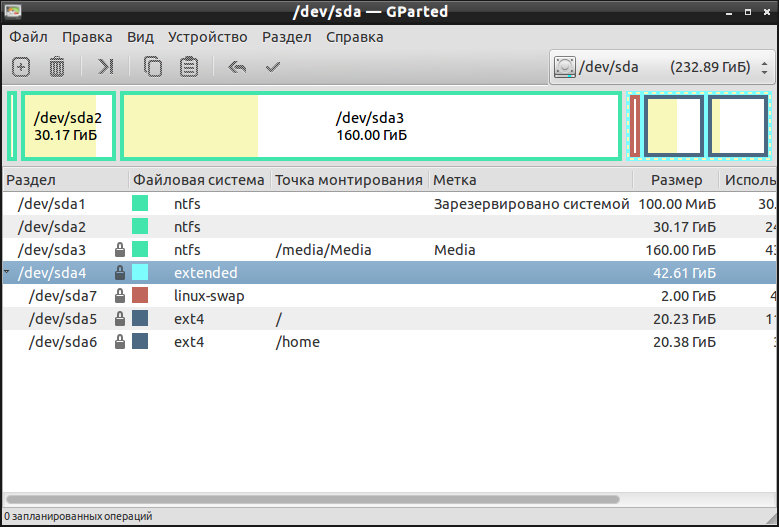This screenshot has width=779, height=527.
Task: Select the /dev/sda3 row
Action: pyautogui.click(x=390, y=249)
